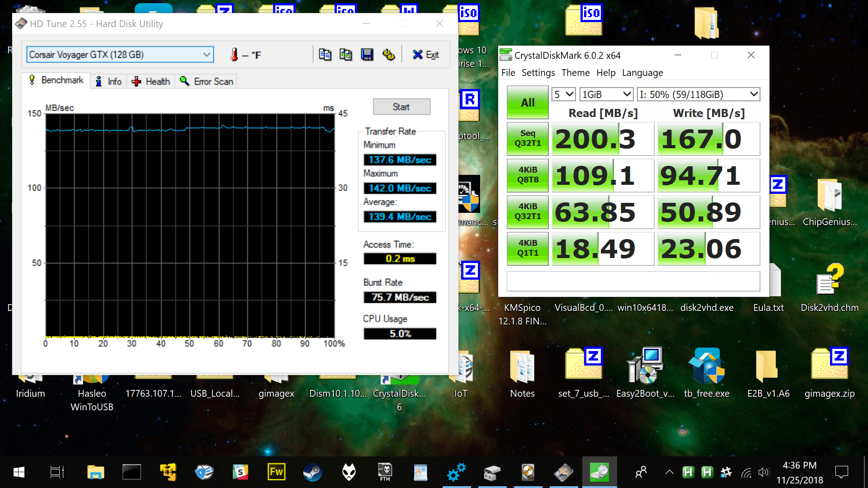Open the Slack taskbar icon
Image resolution: width=868 pixels, height=488 pixels.
tap(240, 473)
